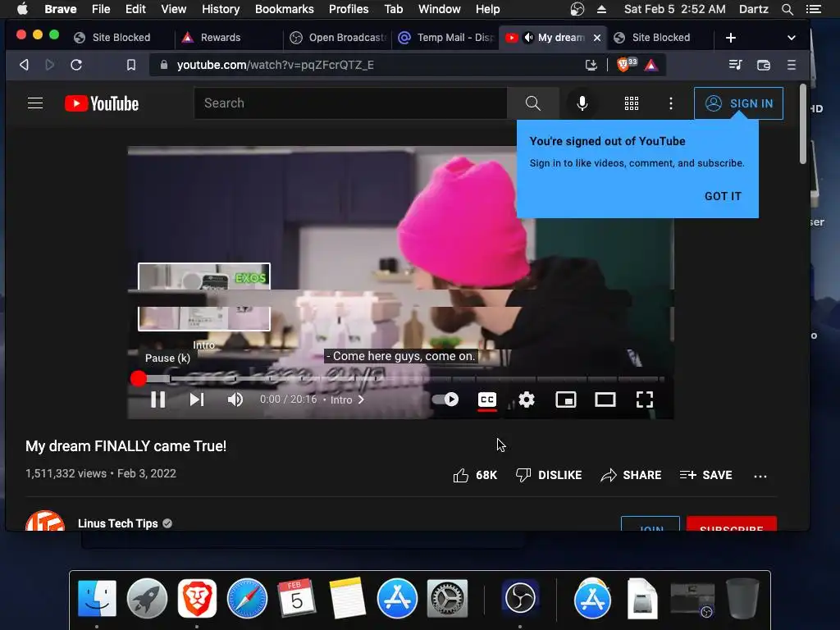Open YouTube settings three-dot menu
The height and width of the screenshot is (630, 840).
tap(671, 103)
